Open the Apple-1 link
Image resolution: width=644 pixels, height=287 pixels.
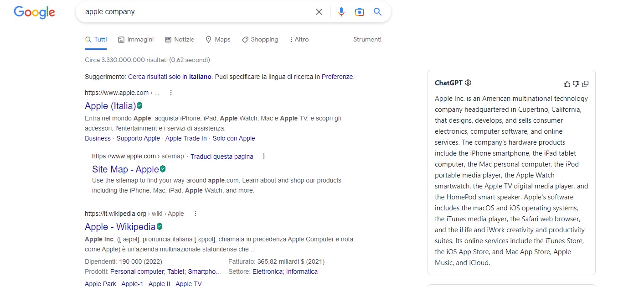coord(132,284)
